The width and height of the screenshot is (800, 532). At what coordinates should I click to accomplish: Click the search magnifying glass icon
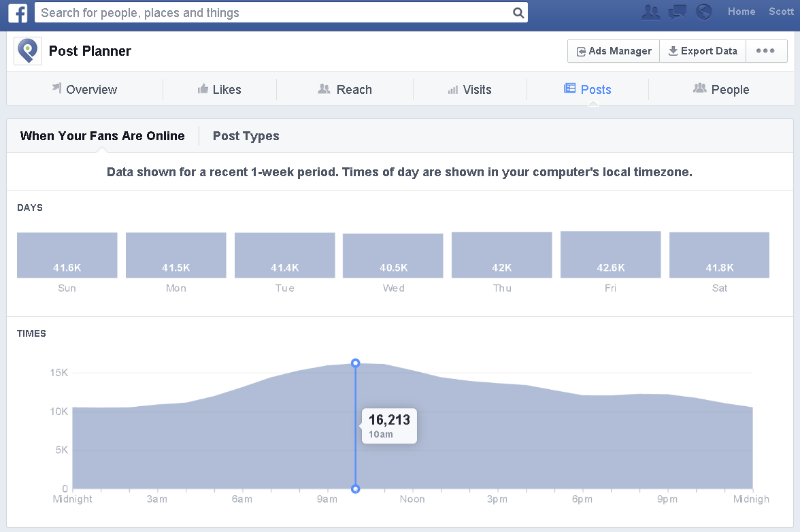(x=518, y=12)
